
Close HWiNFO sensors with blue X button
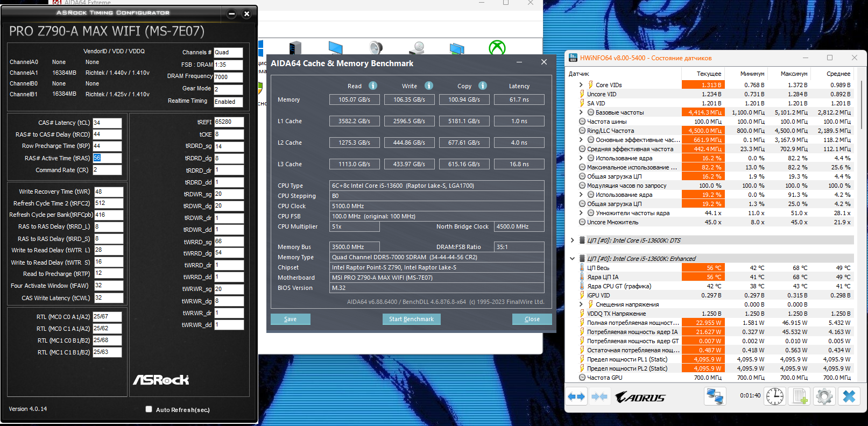coord(849,397)
